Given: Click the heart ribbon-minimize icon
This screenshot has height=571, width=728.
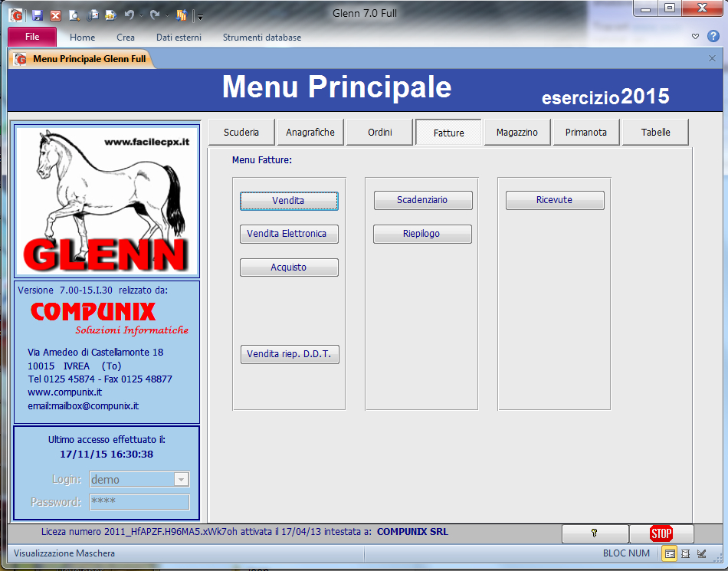Looking at the screenshot, I should click(695, 37).
